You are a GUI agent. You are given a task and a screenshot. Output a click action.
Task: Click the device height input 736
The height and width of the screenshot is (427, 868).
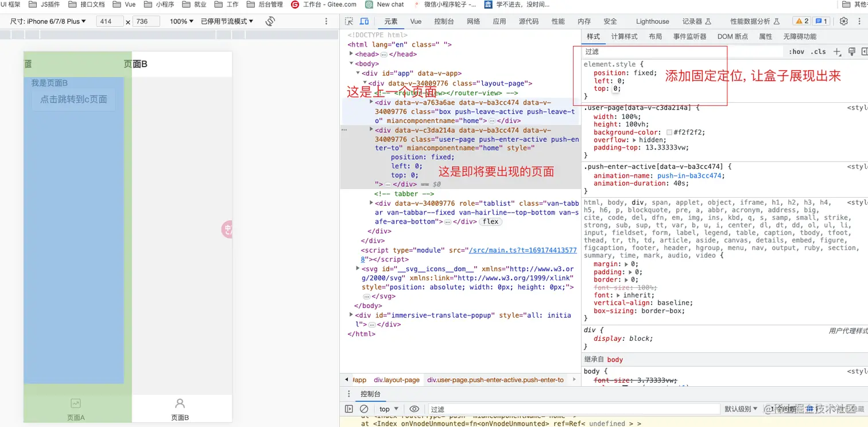pyautogui.click(x=146, y=21)
